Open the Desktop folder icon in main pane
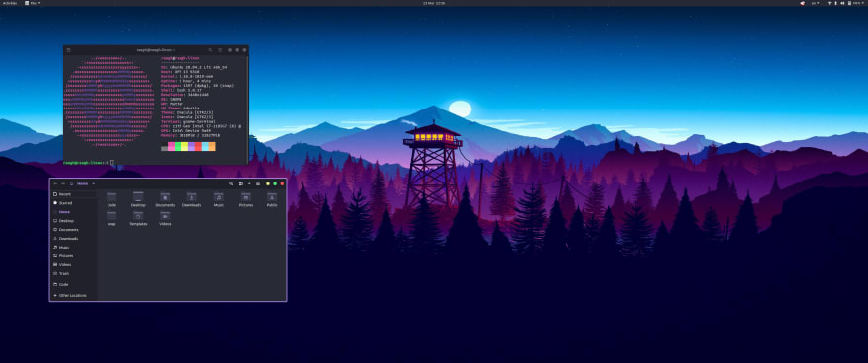 (x=138, y=198)
